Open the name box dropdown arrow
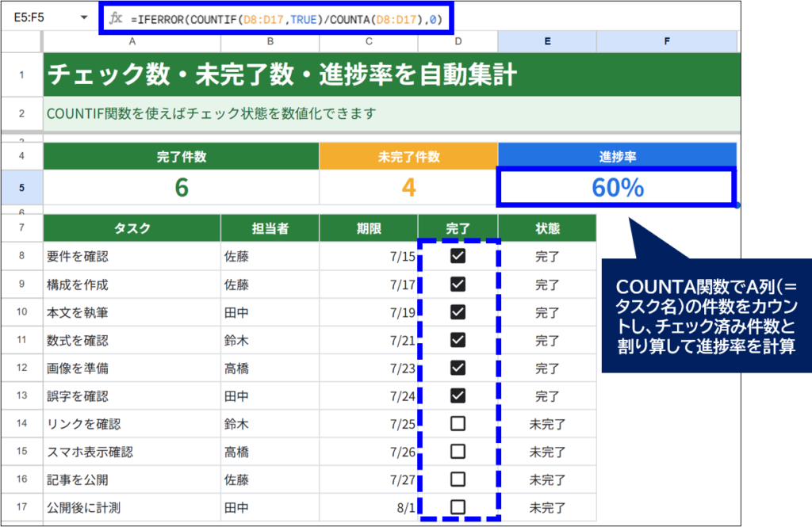This screenshot has height=527, width=812. 84,17
